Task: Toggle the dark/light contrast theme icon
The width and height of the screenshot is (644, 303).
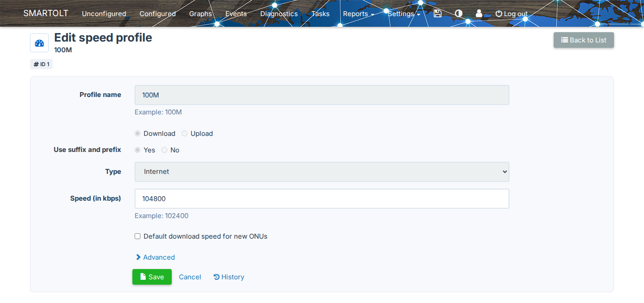Action: (458, 13)
